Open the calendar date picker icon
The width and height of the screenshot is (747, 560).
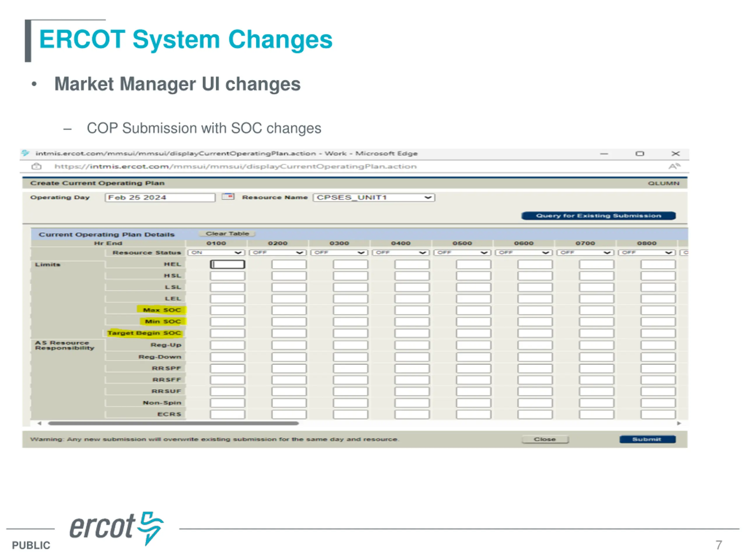228,197
